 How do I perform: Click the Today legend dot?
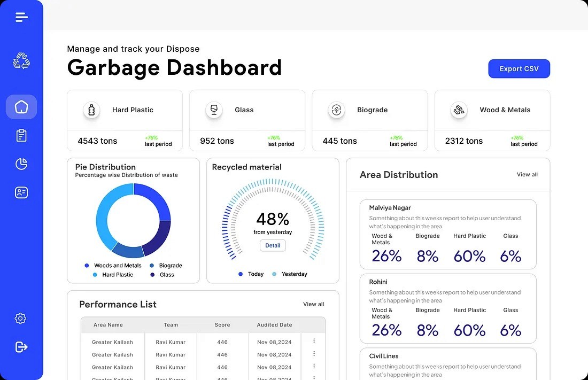[x=241, y=274]
